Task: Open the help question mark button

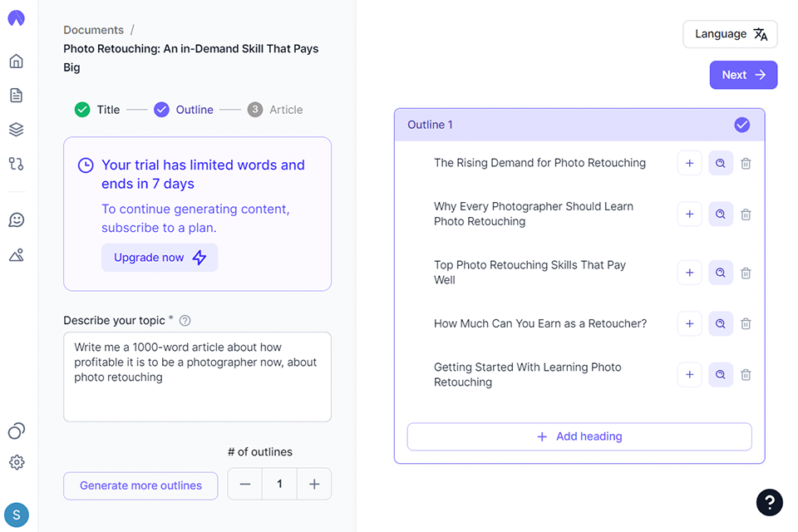Action: (770, 502)
